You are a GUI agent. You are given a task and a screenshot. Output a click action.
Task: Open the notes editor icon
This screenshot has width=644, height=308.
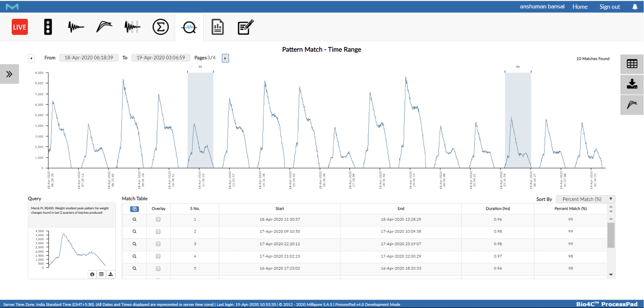click(245, 27)
